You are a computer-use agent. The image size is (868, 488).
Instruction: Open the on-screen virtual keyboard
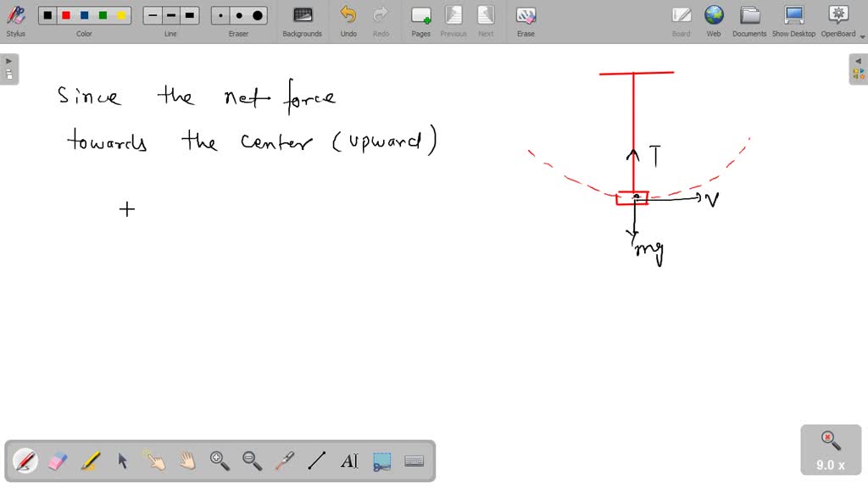pos(415,461)
